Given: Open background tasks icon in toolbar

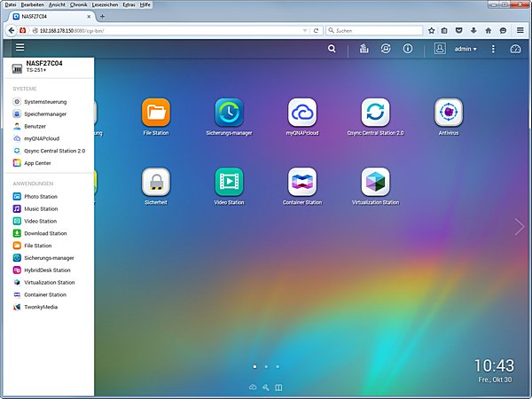Looking at the screenshot, I should 364,49.
